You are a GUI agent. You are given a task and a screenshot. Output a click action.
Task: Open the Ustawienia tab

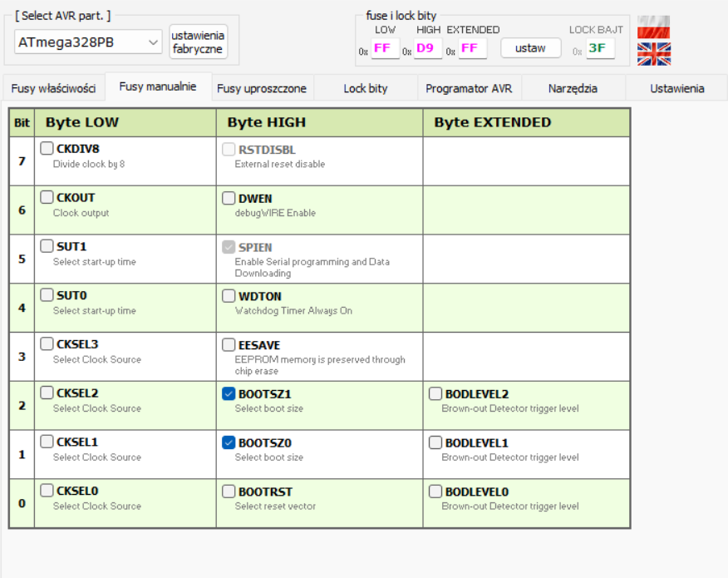677,88
